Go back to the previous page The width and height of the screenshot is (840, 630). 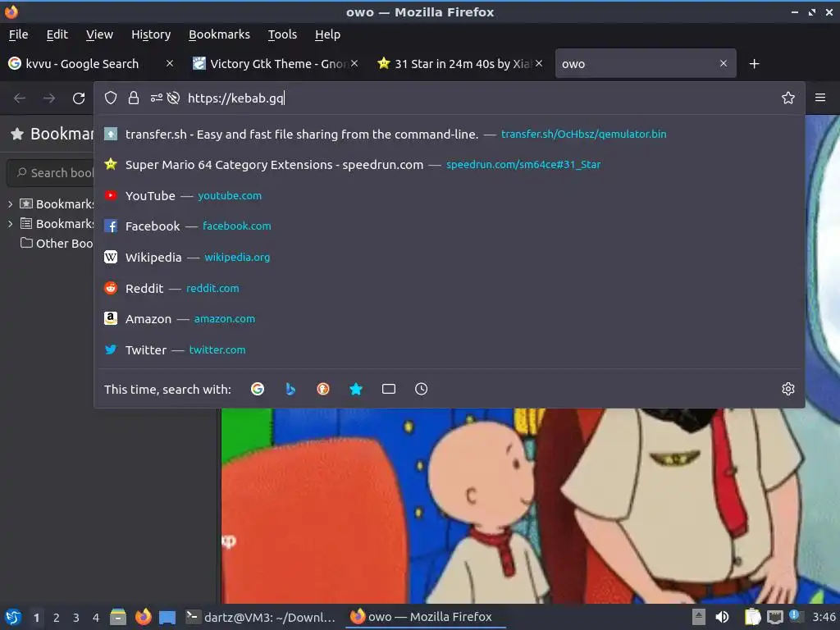point(20,98)
